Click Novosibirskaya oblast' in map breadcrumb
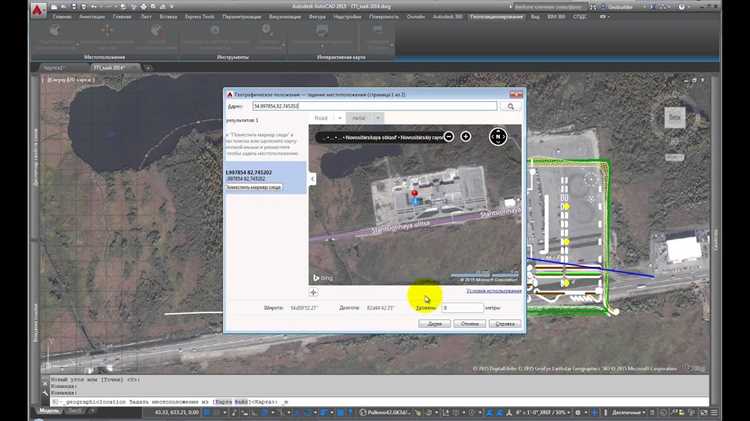 370,138
